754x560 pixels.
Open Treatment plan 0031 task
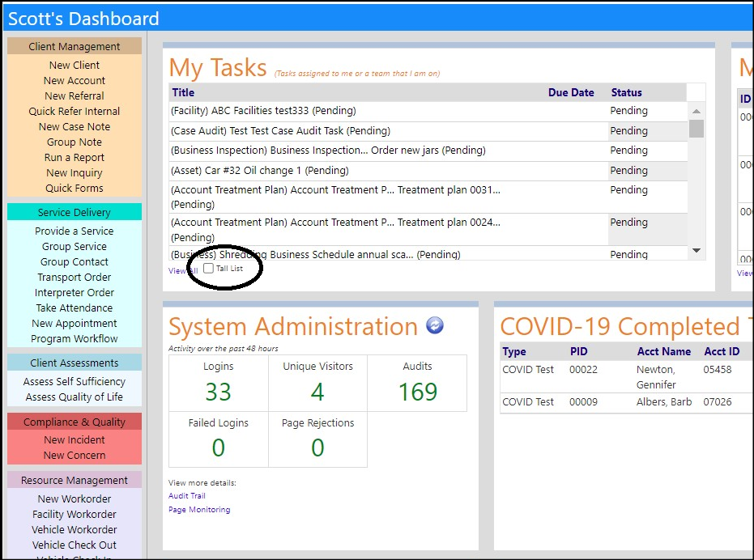[x=335, y=197]
